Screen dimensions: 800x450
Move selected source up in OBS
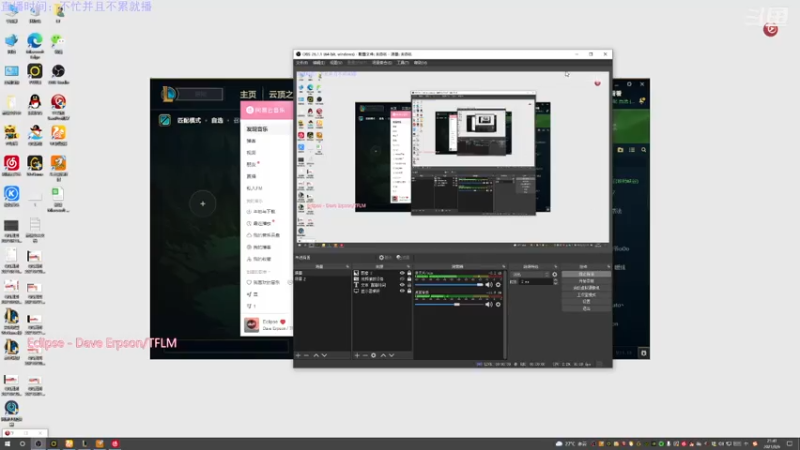pos(383,355)
